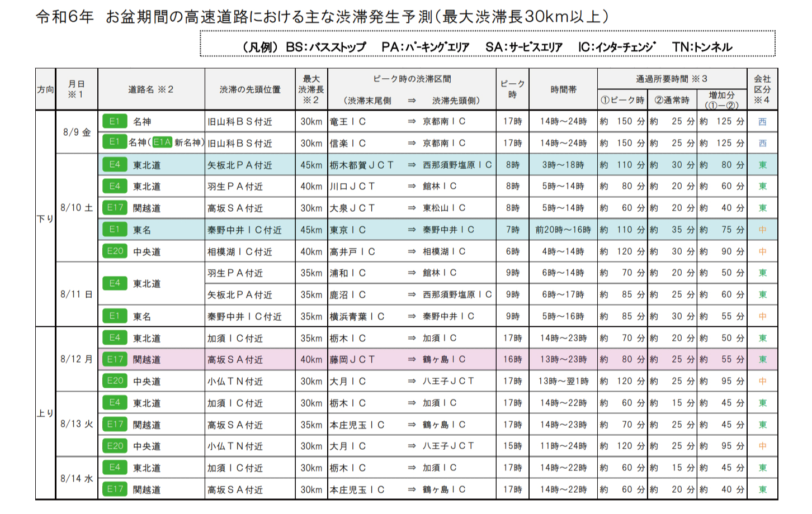Click the 信楽IC cell
The height and width of the screenshot is (514, 812).
pos(348,143)
